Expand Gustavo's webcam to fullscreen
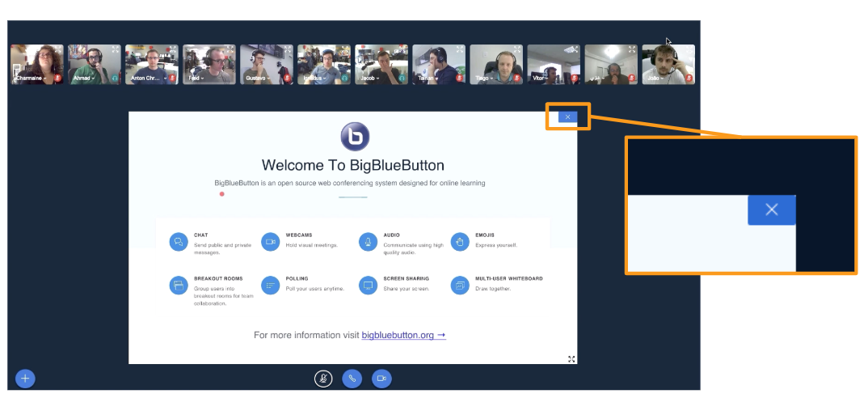Image resolution: width=868 pixels, height=415 pixels. pos(288,49)
